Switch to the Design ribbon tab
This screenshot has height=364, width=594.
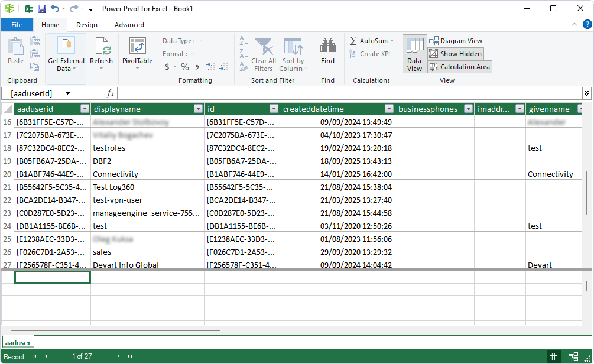pos(86,25)
